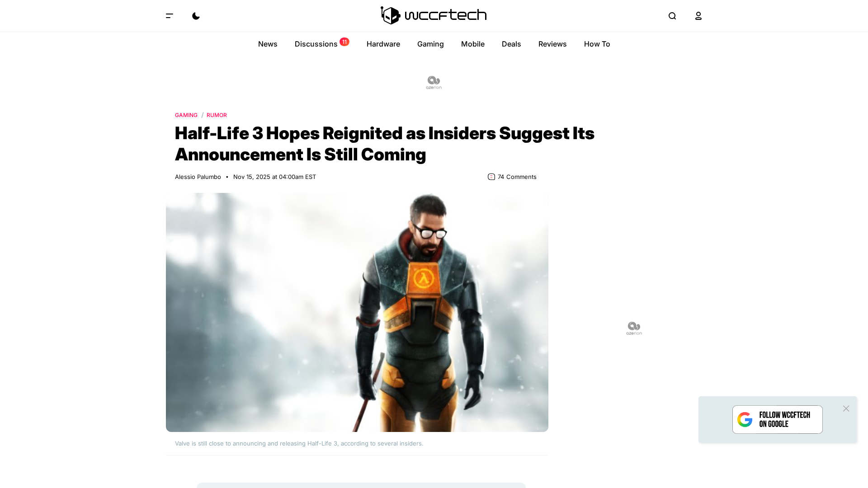Open the News menu item
868x488 pixels.
[x=268, y=44]
